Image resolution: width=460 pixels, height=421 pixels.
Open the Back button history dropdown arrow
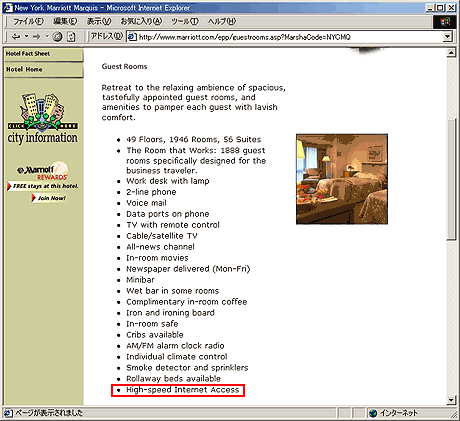pos(26,36)
